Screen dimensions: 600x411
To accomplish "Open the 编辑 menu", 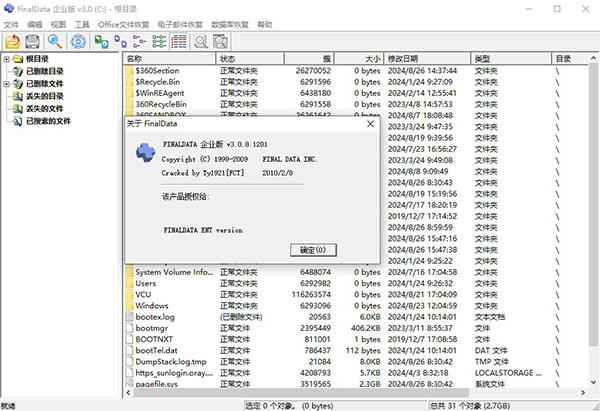I will pos(34,24).
